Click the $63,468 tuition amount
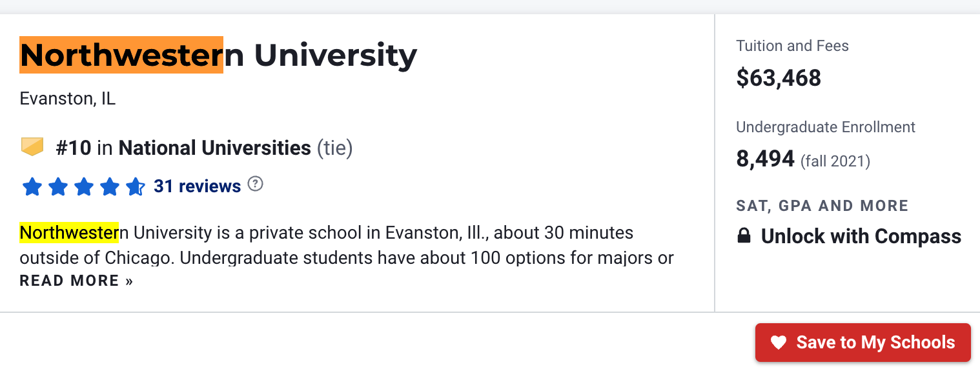Image resolution: width=980 pixels, height=369 pixels. 779,78
